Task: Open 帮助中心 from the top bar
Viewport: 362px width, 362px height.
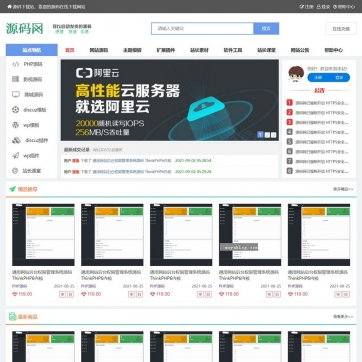Action: (344, 7)
